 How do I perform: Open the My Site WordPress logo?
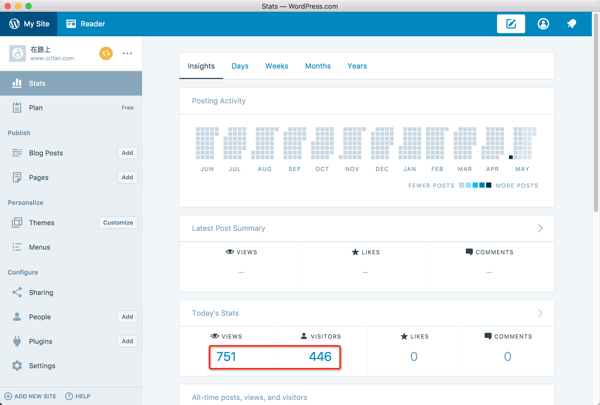(14, 24)
